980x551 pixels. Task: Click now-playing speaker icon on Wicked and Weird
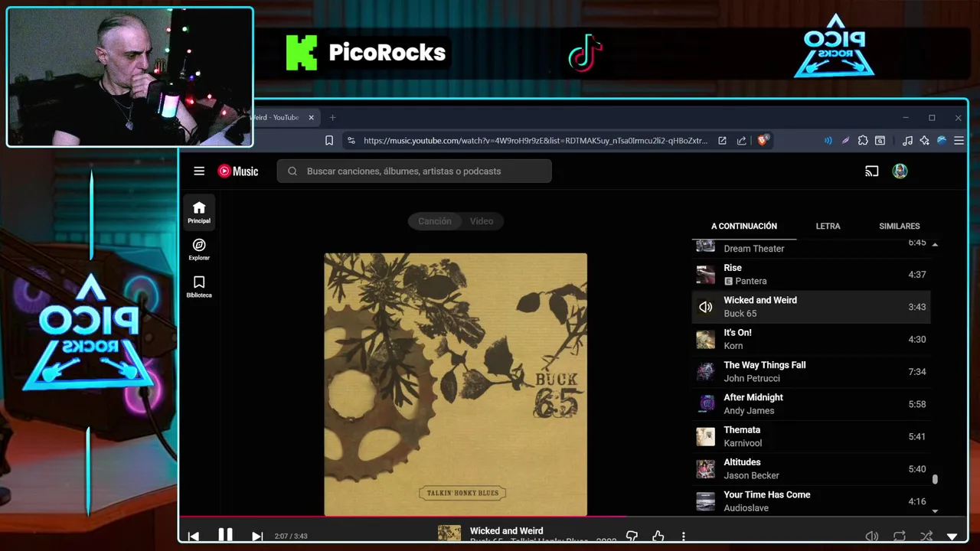pyautogui.click(x=705, y=307)
